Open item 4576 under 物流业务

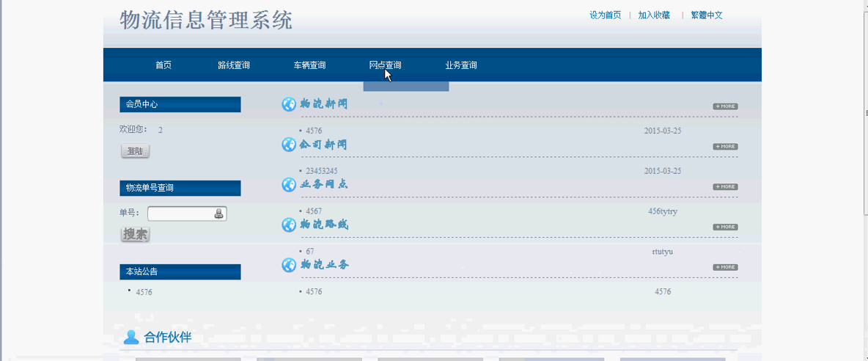pos(313,292)
